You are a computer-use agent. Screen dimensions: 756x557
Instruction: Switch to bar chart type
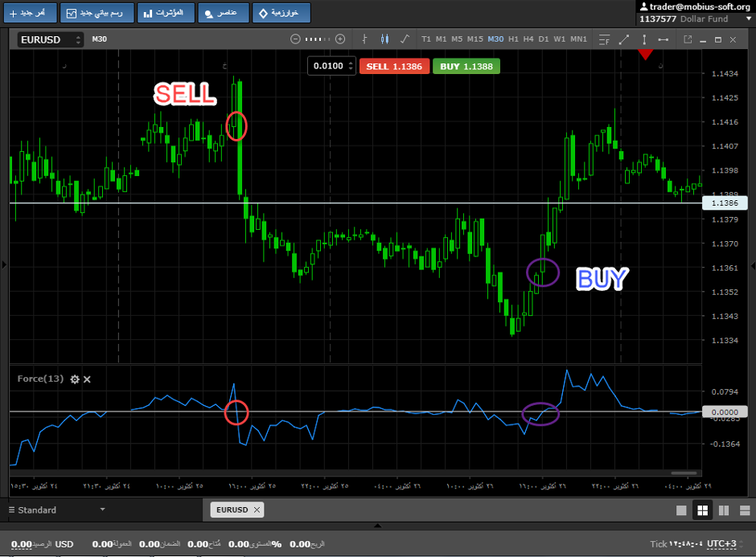(364, 39)
